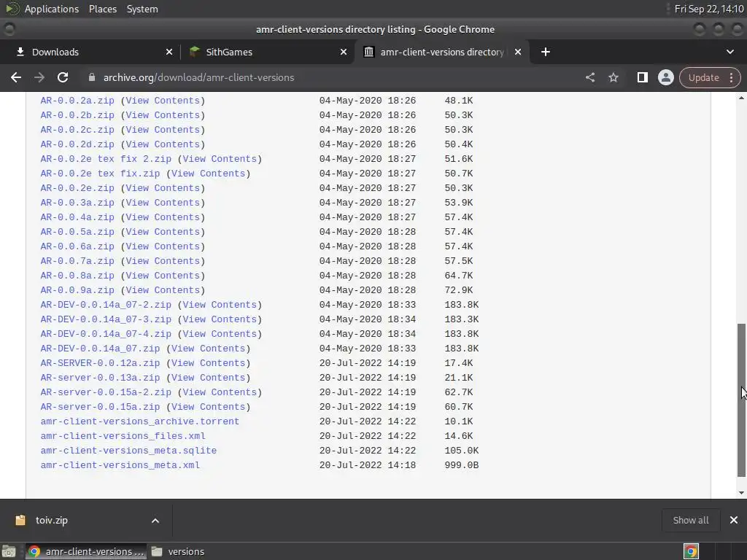View Contents of AR-DEV-0.0.14a_07-3.zip
Viewport: 747px width, 560px height.
click(x=220, y=319)
